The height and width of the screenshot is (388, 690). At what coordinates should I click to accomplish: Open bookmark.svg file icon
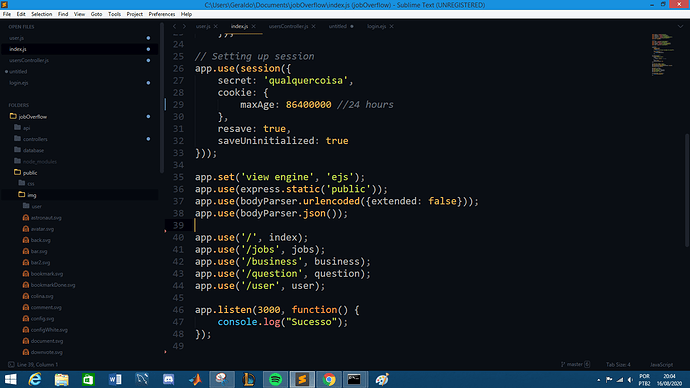point(26,274)
